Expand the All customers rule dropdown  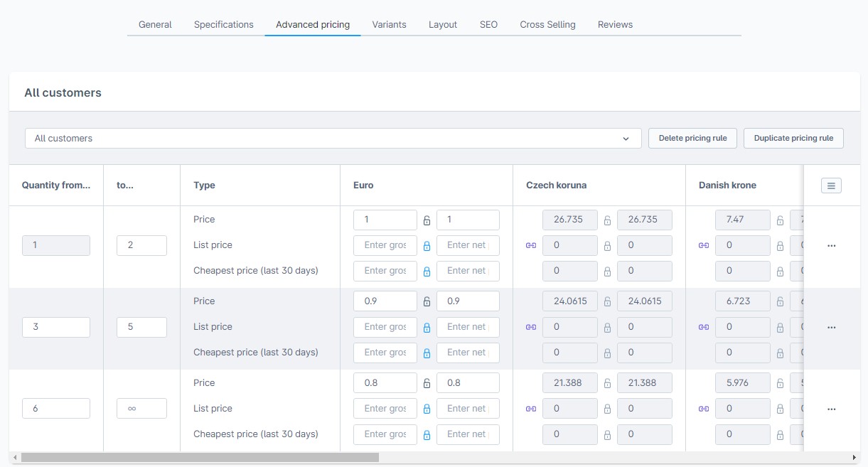333,139
